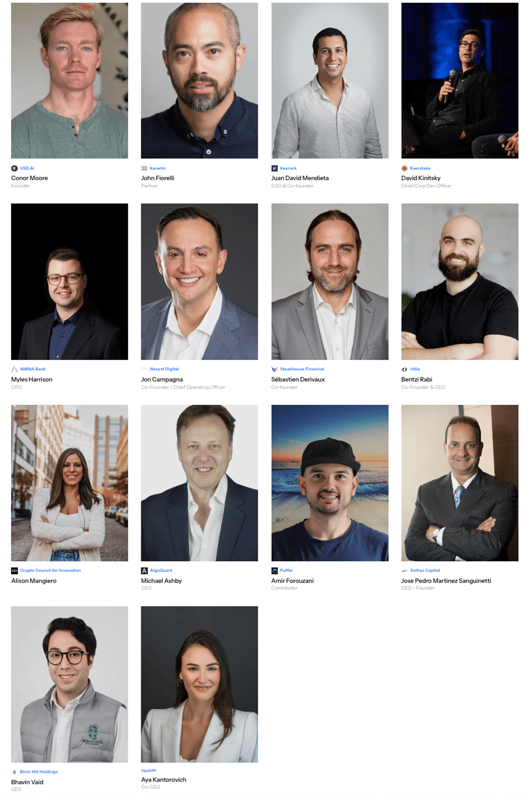Open the Upshift company link

(x=149, y=770)
